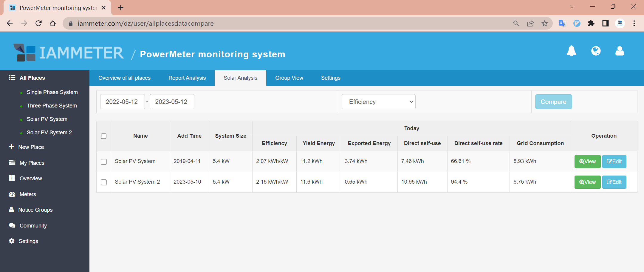Tick the Solar PV System 2 checkbox
Image resolution: width=644 pixels, height=272 pixels.
pos(104,182)
